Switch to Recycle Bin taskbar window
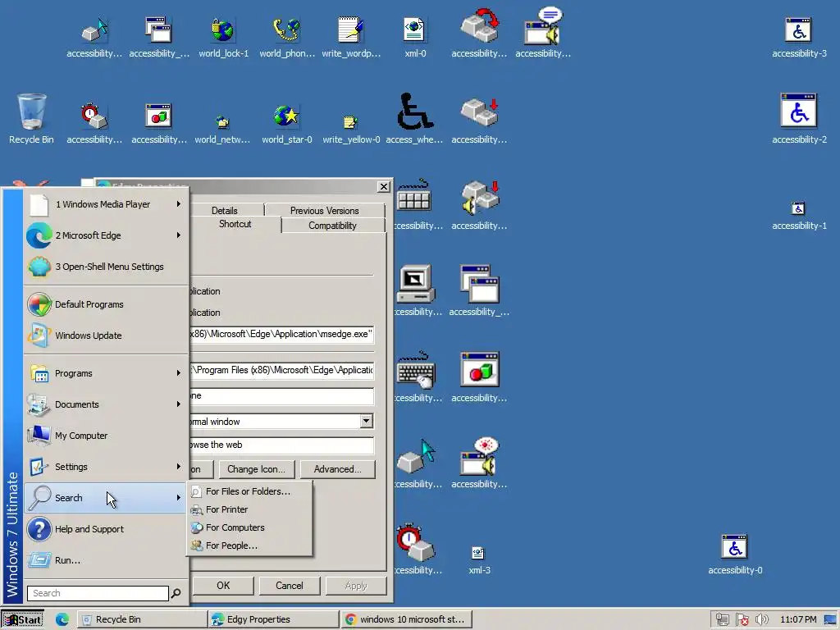 pyautogui.click(x=141, y=619)
